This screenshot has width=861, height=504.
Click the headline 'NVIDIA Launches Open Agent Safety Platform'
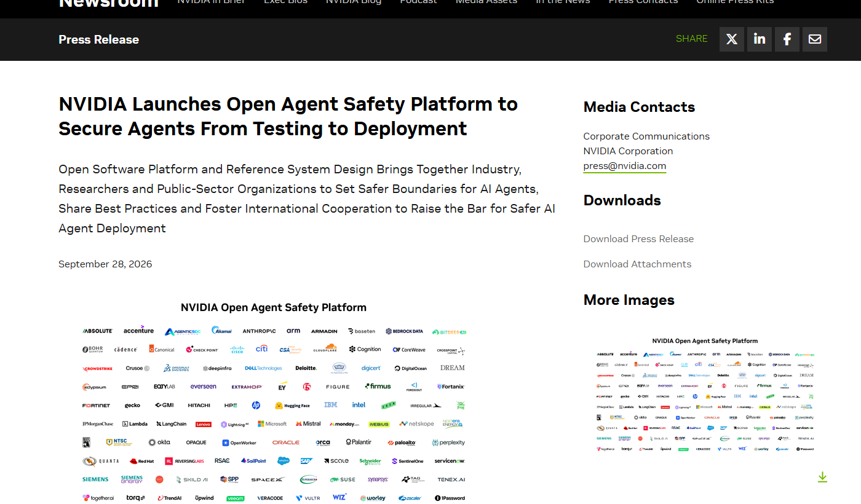(x=288, y=116)
